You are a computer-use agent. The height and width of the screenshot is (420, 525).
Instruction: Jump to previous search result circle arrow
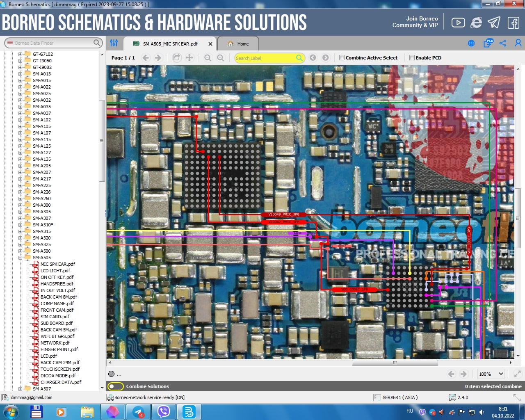pos(313,58)
